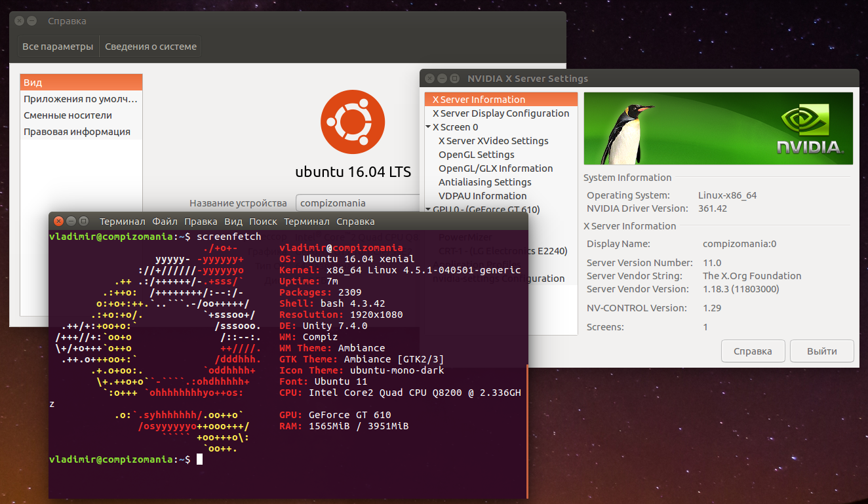Focus the Название устройства input field
The image size is (868, 504).
tap(358, 203)
